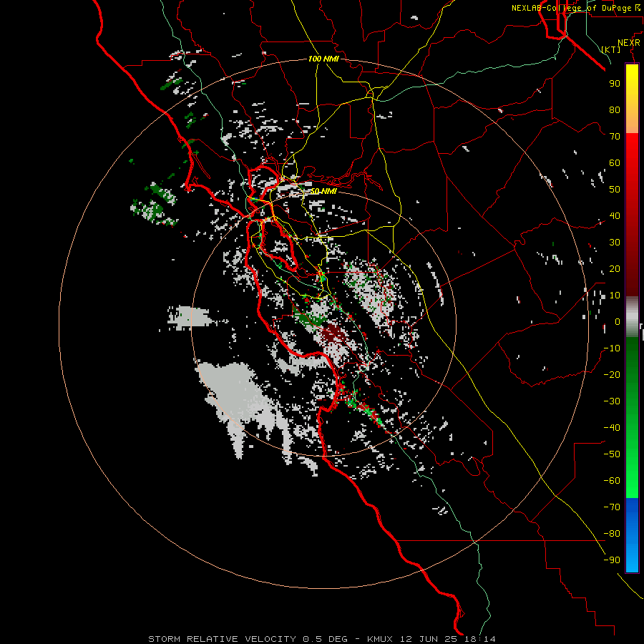
Task: Click the positive 80 knots scale label
Action: click(615, 109)
